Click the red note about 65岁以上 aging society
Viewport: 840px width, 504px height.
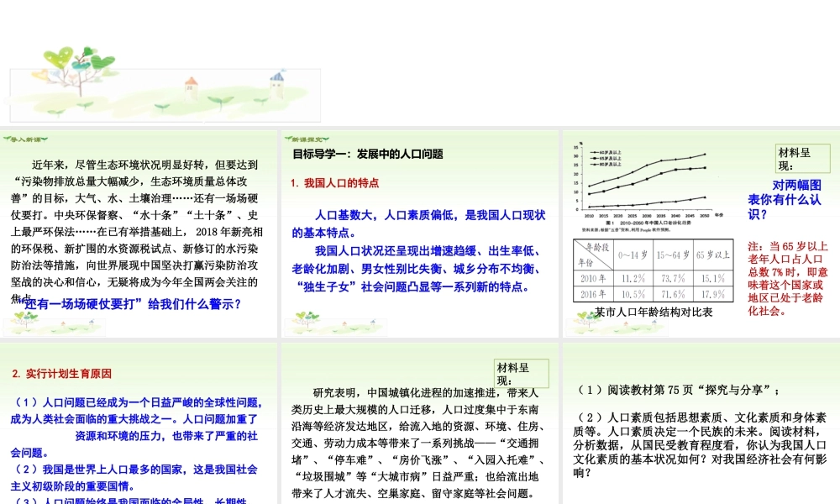(788, 279)
